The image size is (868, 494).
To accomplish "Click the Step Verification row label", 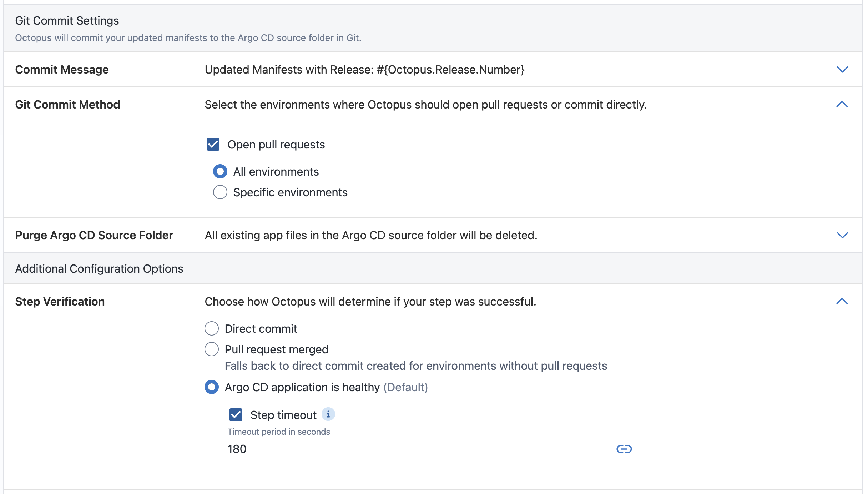I will 60,302.
